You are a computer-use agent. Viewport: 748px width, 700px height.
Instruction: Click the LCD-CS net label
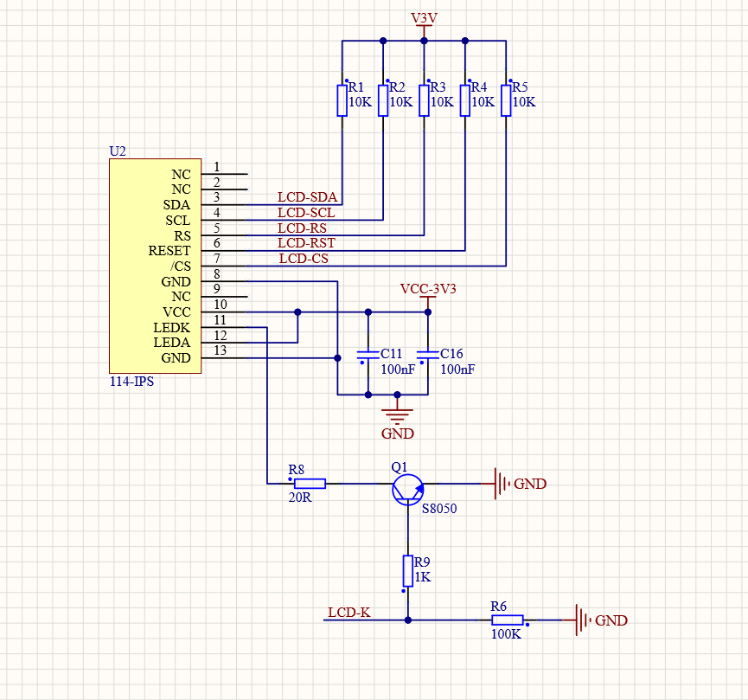pos(304,257)
